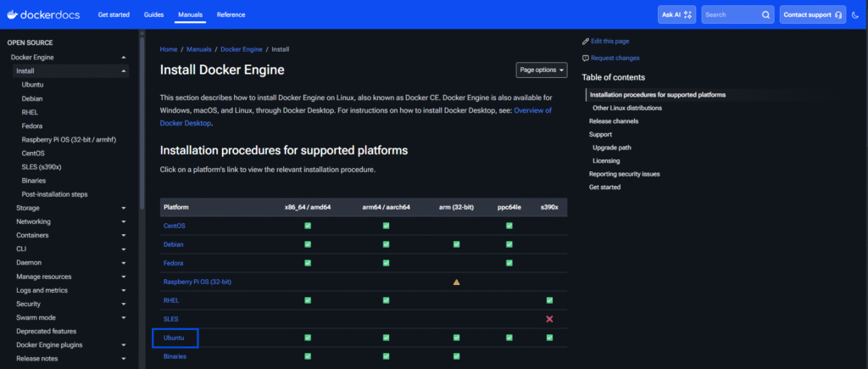Click the CentOS x86_64 green checkmark

tap(308, 226)
